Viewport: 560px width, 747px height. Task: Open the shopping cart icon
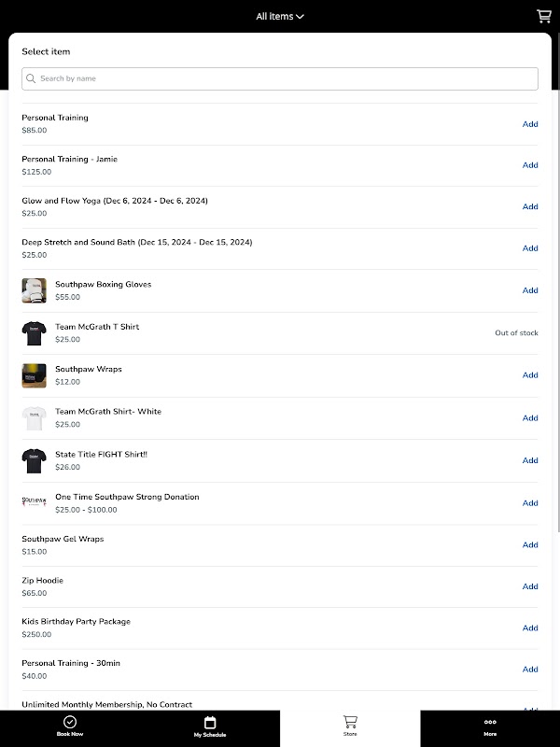coord(543,16)
